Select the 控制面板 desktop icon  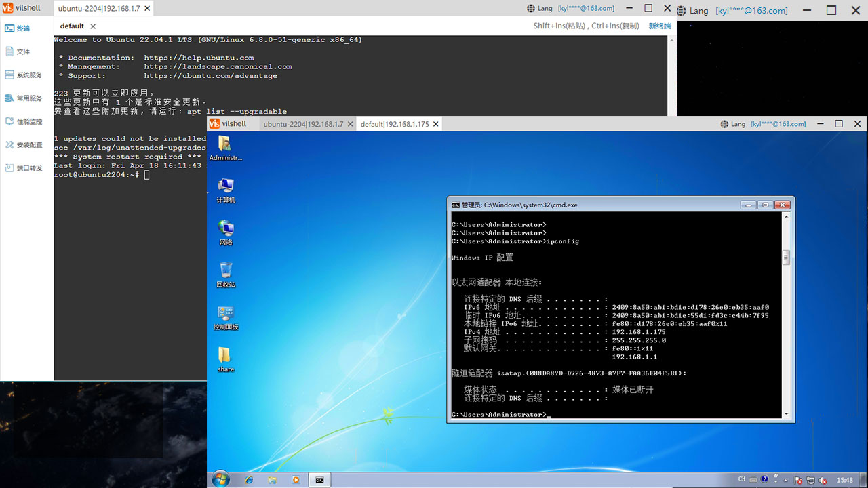[x=225, y=317]
